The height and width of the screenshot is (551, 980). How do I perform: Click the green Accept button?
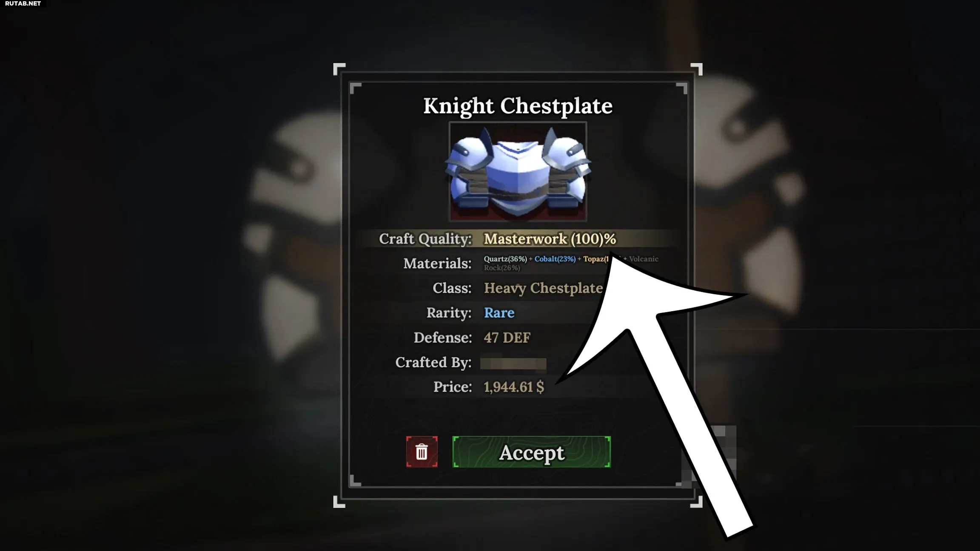tap(532, 452)
